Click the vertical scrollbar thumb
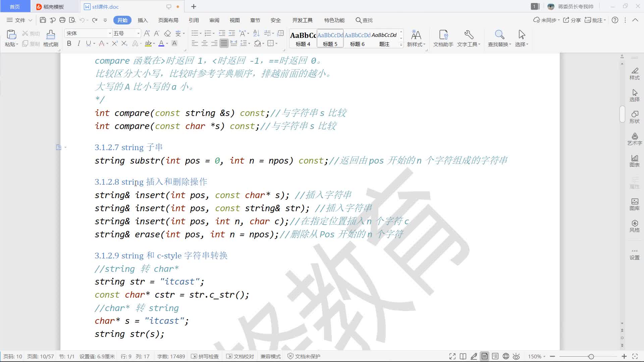The image size is (644, 362). (x=622, y=114)
